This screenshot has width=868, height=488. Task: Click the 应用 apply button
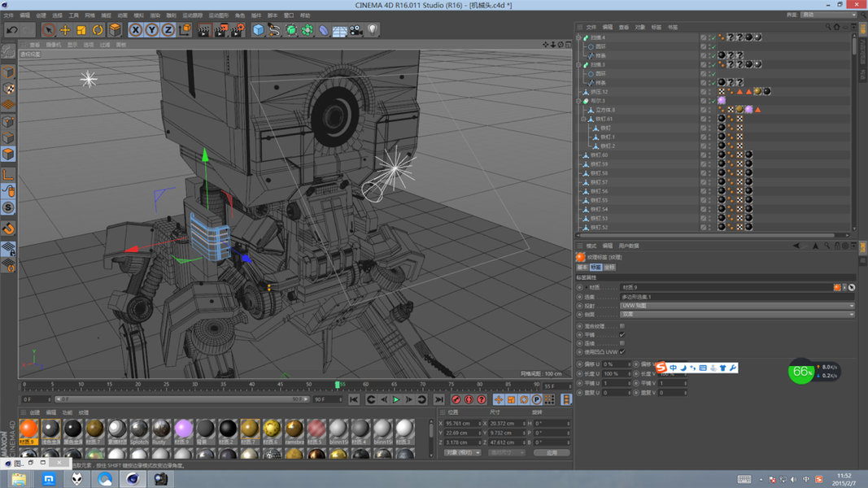(551, 452)
